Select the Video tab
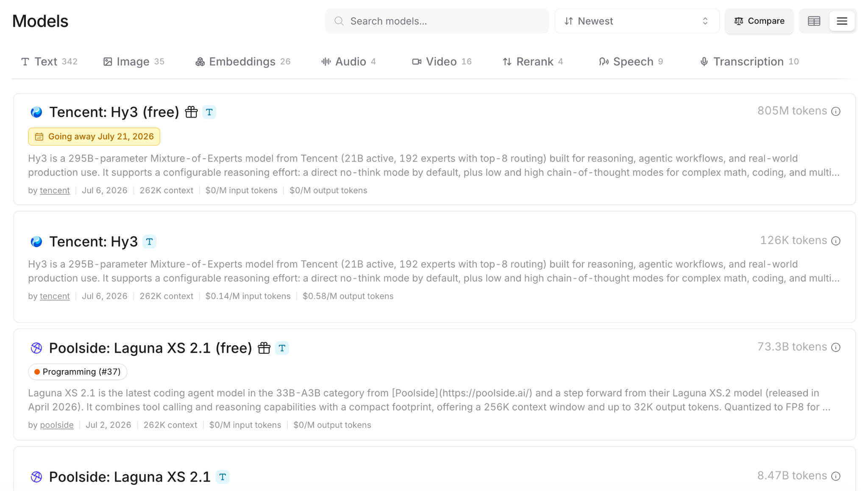 click(442, 61)
